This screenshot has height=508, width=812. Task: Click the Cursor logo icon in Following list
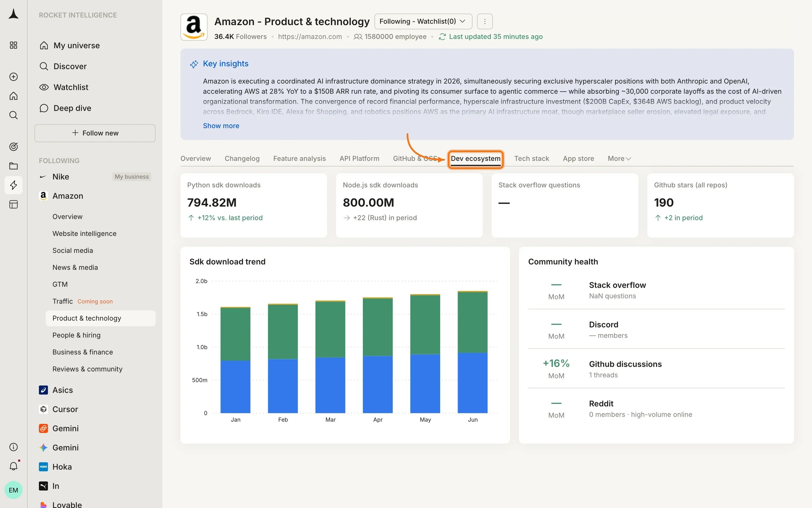coord(43,409)
